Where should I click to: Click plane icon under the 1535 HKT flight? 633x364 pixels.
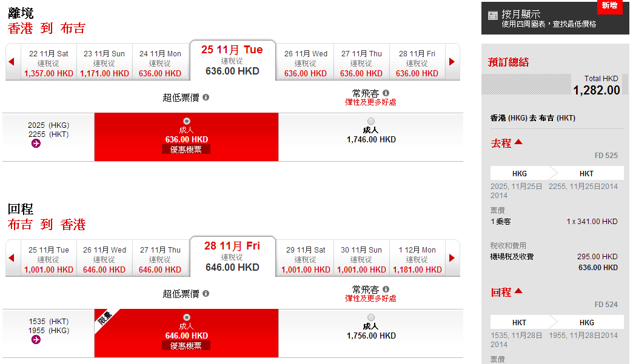[36, 340]
